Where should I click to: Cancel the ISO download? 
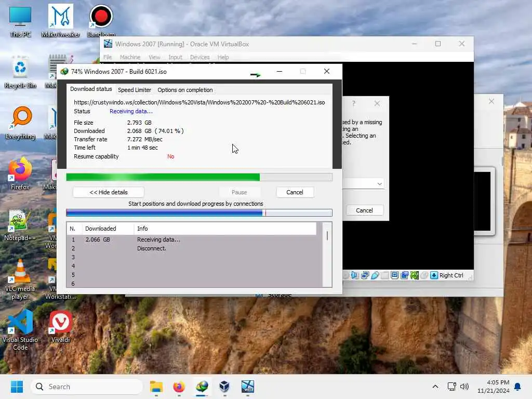(x=295, y=192)
